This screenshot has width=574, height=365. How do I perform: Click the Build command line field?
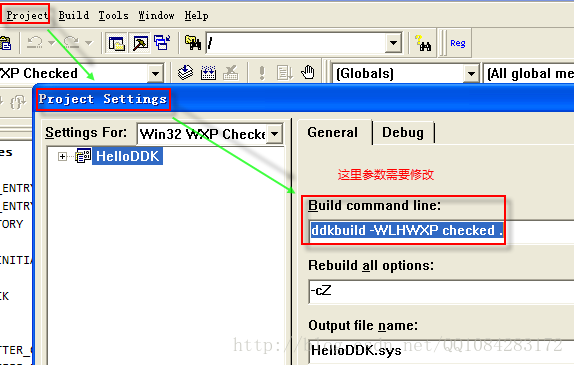[x=441, y=231]
